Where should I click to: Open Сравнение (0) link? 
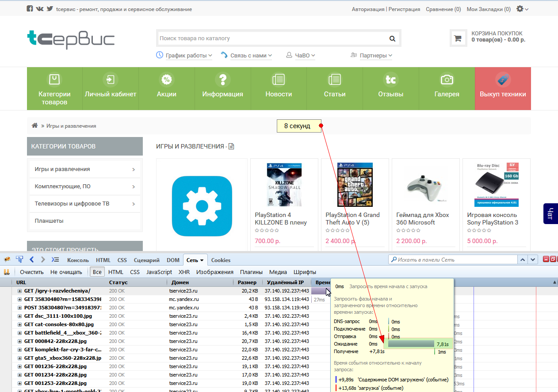point(443,9)
